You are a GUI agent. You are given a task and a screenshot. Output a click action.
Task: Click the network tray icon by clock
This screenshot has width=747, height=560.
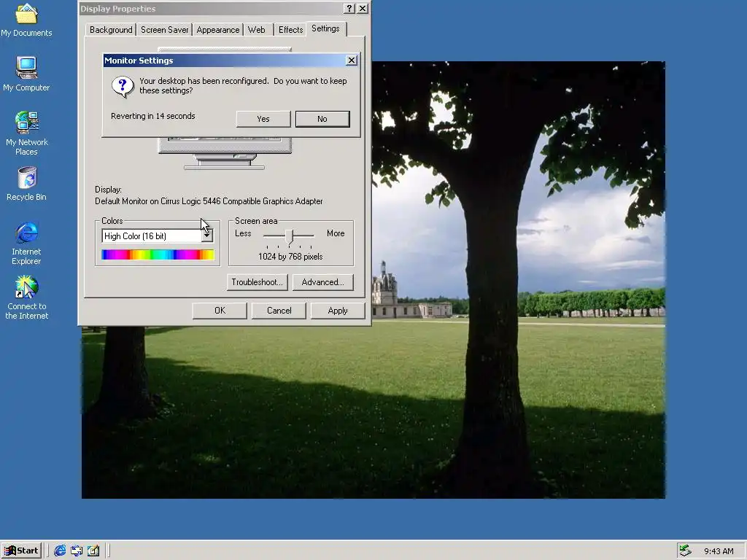[x=685, y=551]
